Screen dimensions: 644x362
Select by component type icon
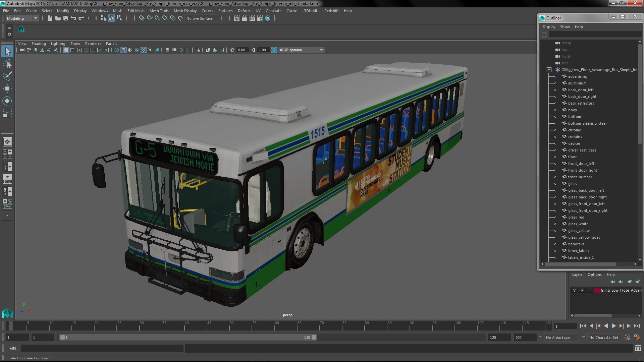tap(119, 18)
